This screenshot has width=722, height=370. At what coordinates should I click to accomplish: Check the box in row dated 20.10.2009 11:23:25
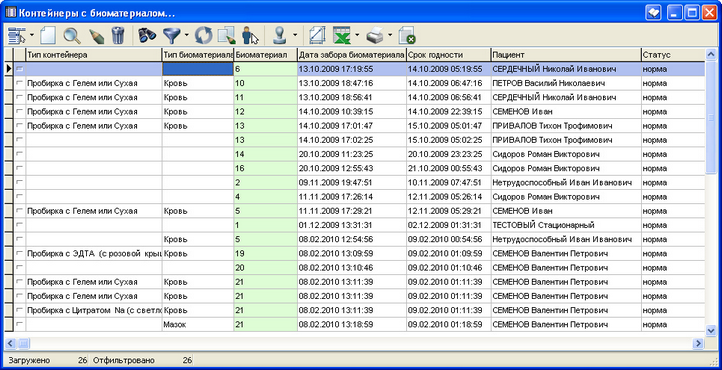[x=19, y=154]
